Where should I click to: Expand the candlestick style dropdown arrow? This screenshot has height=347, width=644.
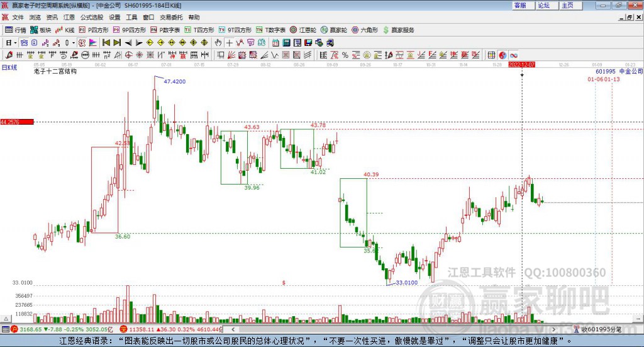(74, 43)
